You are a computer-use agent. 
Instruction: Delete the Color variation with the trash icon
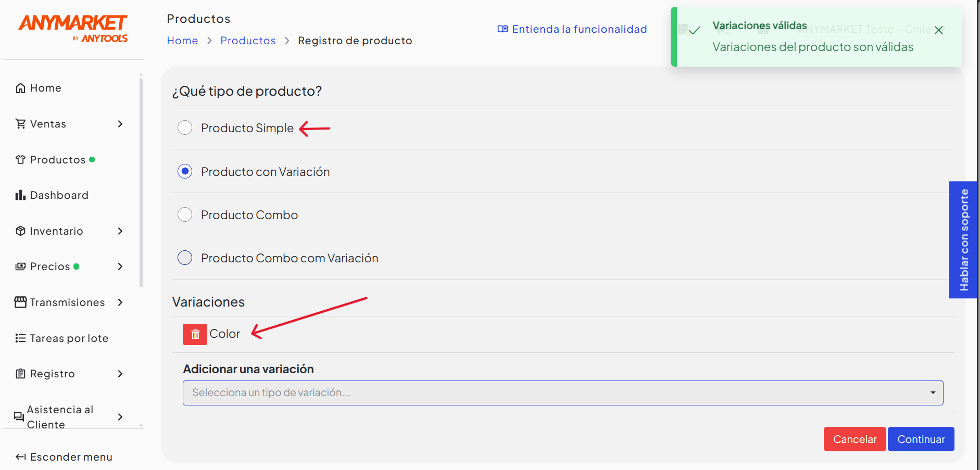195,334
